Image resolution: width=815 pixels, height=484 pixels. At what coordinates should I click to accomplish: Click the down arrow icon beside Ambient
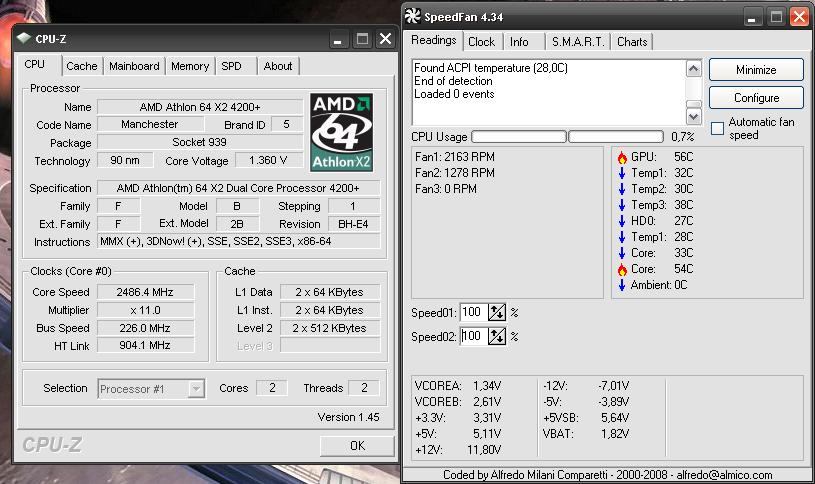tap(622, 285)
